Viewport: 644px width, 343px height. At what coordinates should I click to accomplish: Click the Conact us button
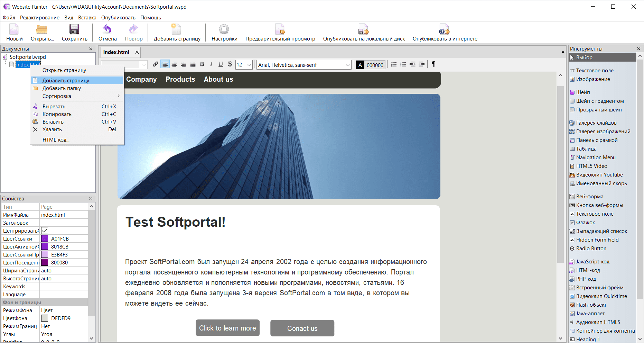click(x=302, y=328)
